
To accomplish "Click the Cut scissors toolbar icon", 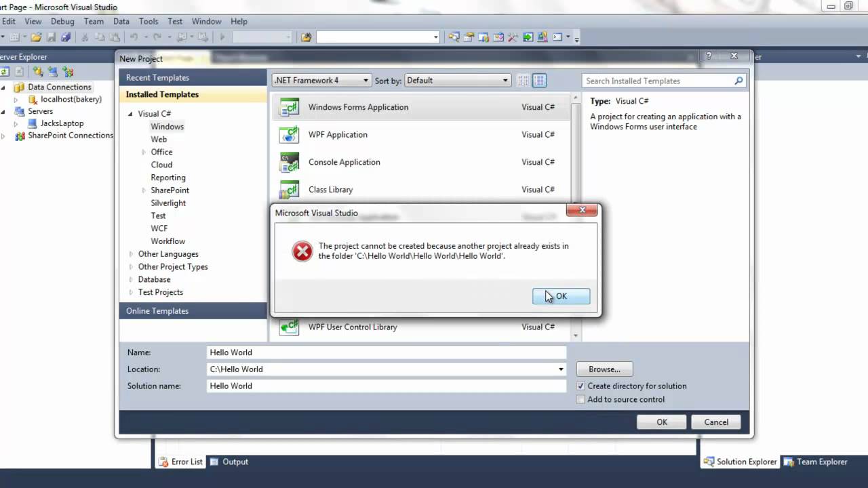I will click(85, 37).
